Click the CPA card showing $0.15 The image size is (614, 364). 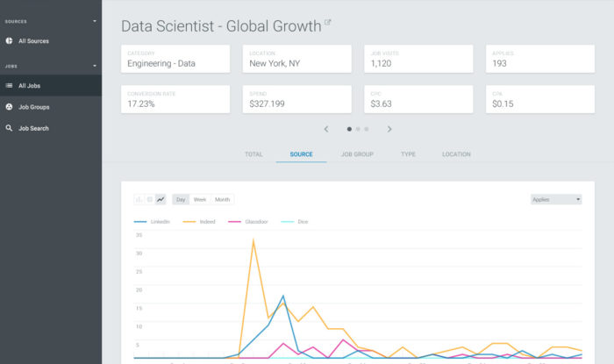click(x=540, y=99)
